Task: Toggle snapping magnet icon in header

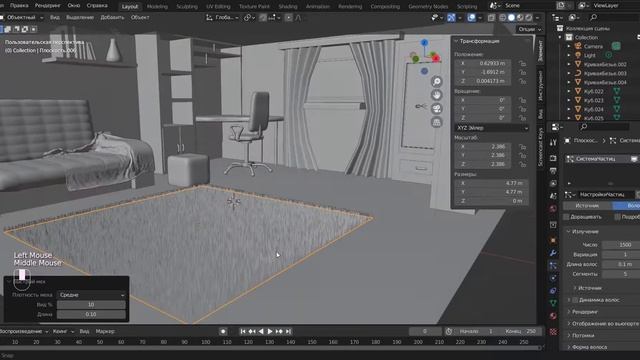Action: [264, 18]
